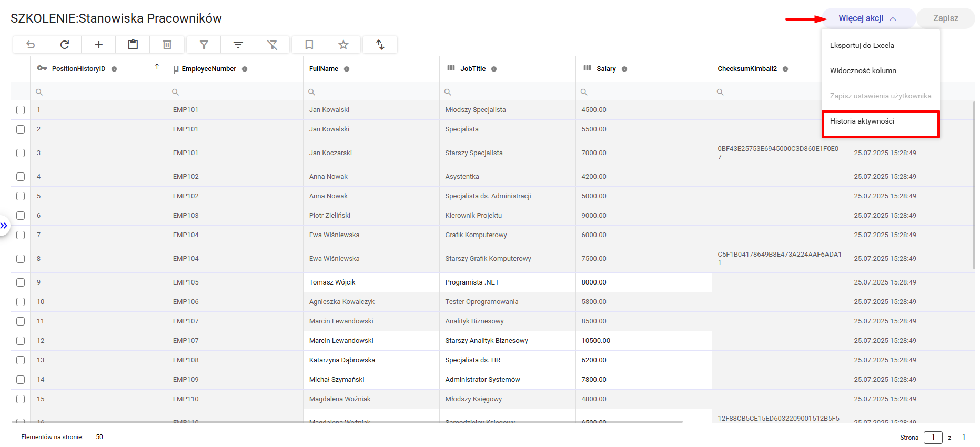Click the trash delete icon
The width and height of the screenshot is (980, 447).
coord(167,45)
